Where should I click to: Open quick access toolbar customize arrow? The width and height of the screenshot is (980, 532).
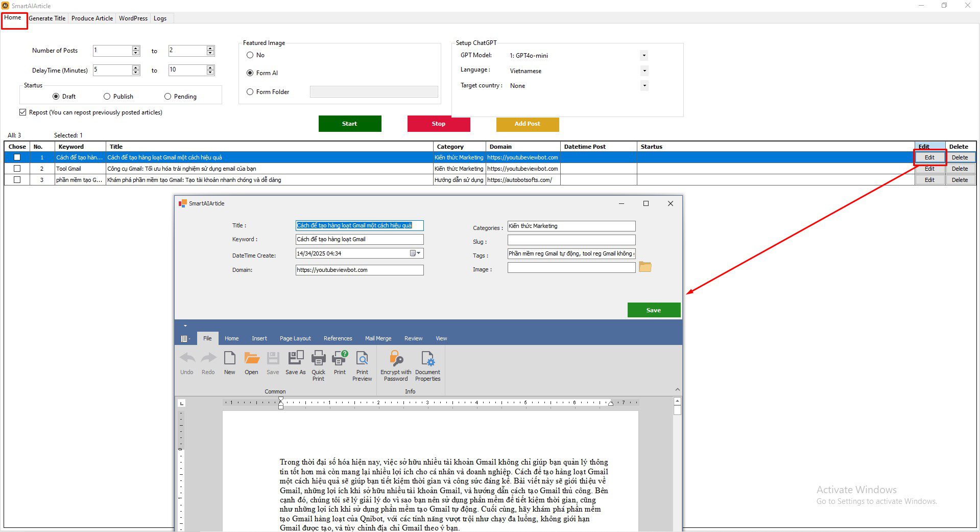click(x=185, y=326)
